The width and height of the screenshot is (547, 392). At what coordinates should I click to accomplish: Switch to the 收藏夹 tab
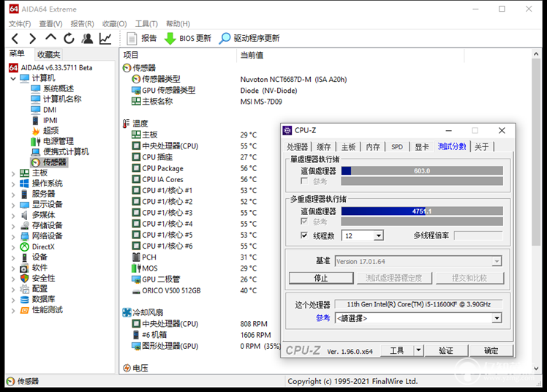[x=48, y=55]
